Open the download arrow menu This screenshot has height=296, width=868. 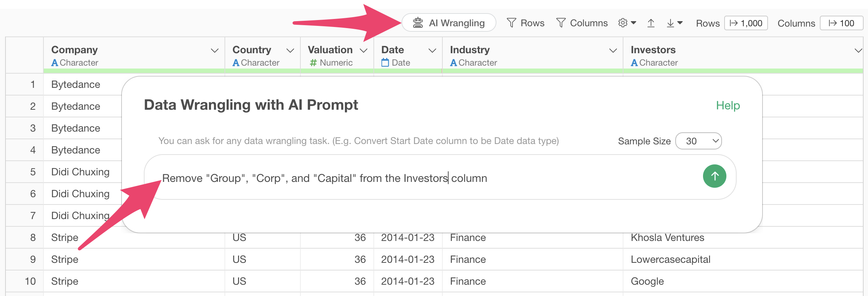pyautogui.click(x=675, y=23)
